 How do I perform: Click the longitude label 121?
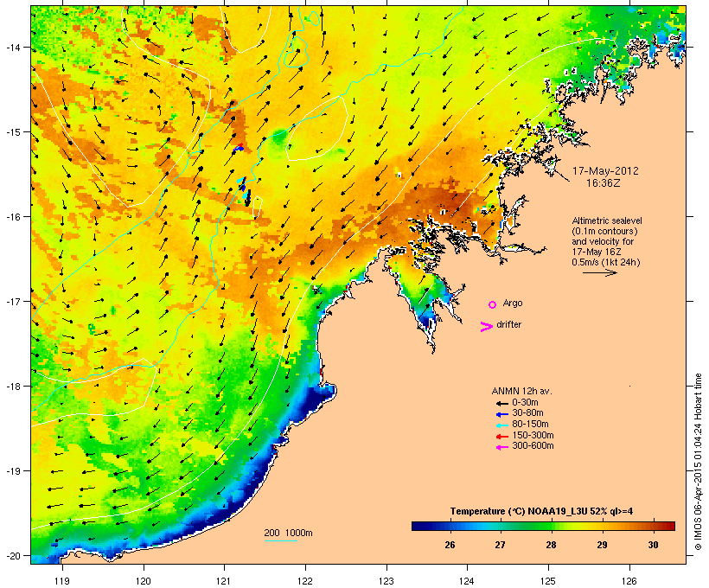point(224,581)
